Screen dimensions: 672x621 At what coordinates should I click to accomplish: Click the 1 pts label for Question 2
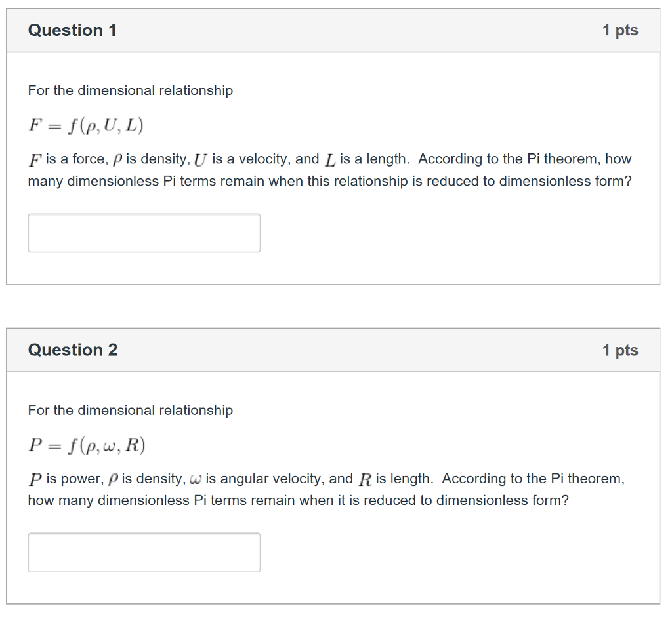620,350
